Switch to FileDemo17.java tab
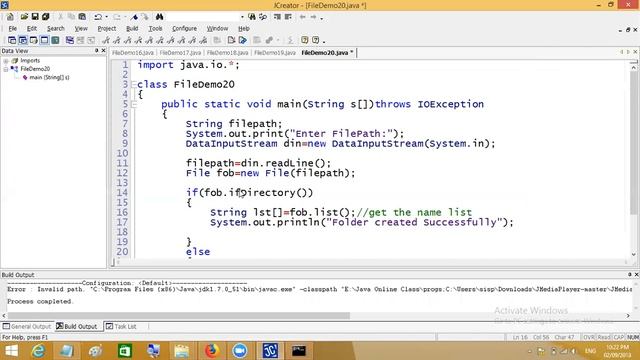 point(180,53)
